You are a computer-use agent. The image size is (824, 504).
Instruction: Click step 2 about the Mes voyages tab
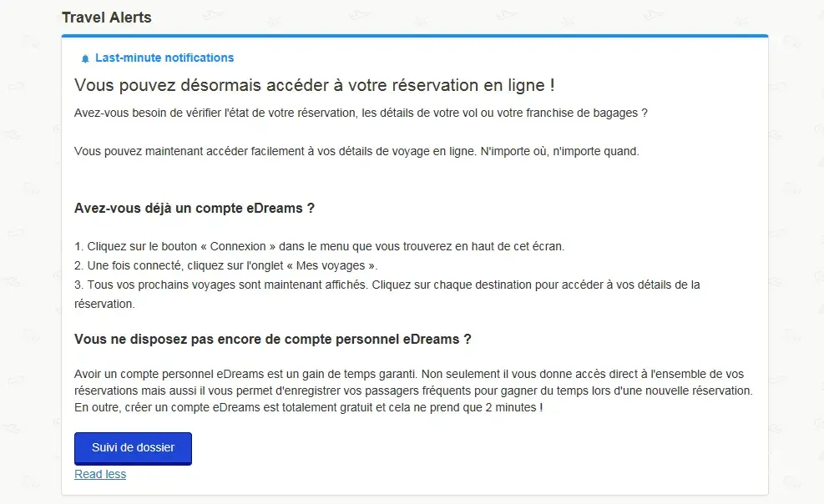coord(225,265)
